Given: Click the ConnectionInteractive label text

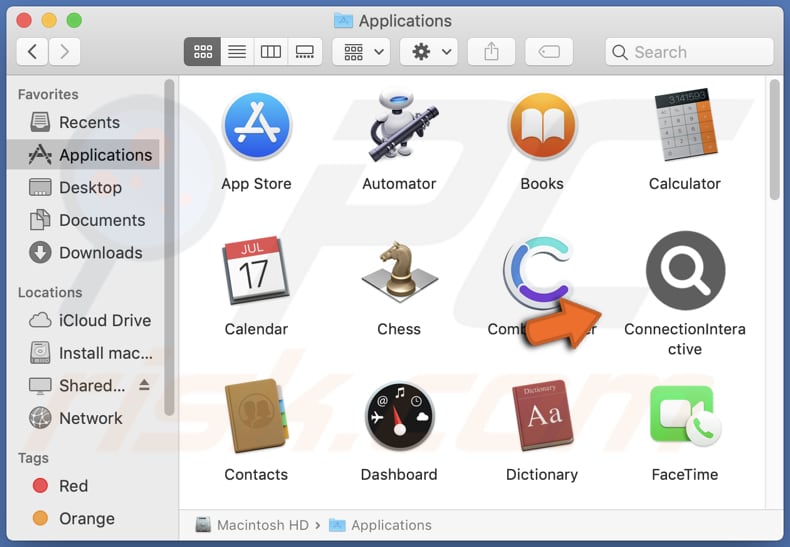Looking at the screenshot, I should click(685, 339).
